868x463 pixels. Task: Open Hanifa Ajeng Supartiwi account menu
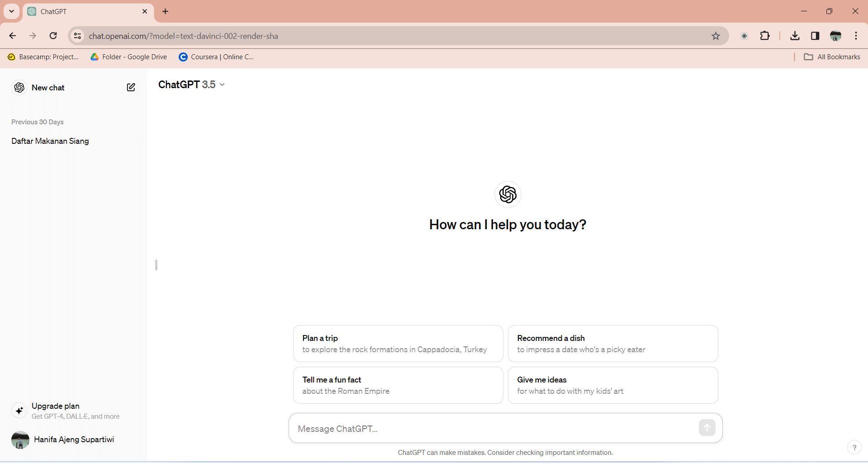click(x=63, y=439)
